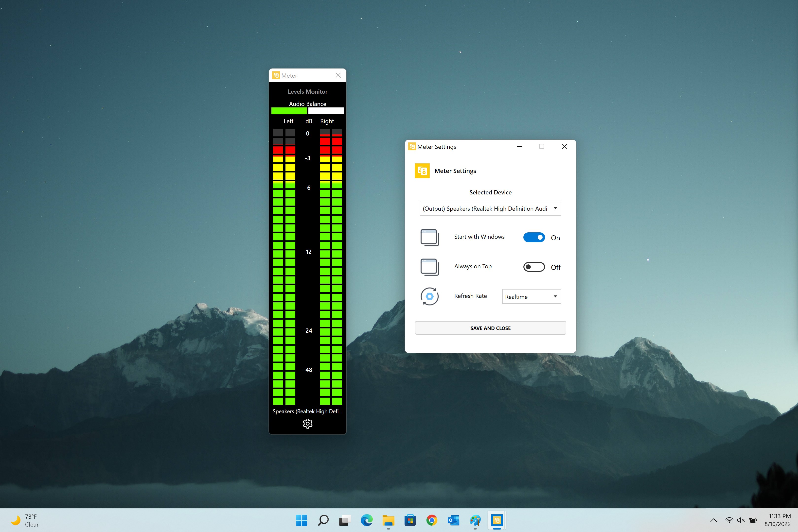Open Outlook from the taskbar
The height and width of the screenshot is (532, 798).
(x=453, y=520)
